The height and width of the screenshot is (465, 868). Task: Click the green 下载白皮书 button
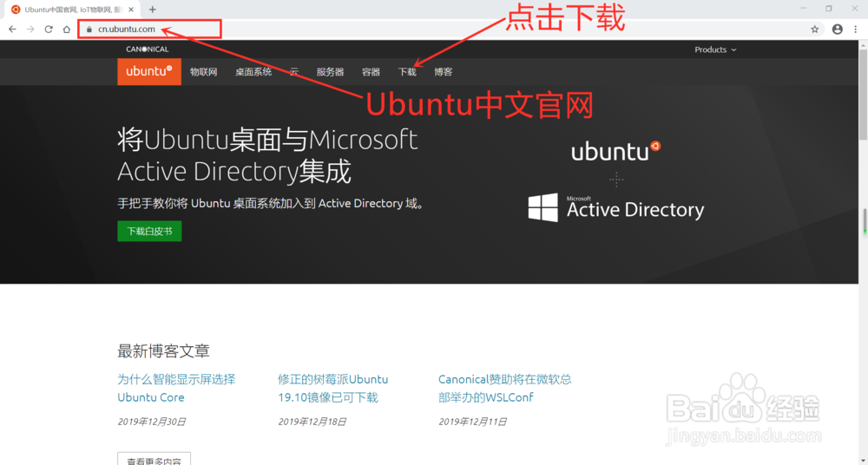149,232
